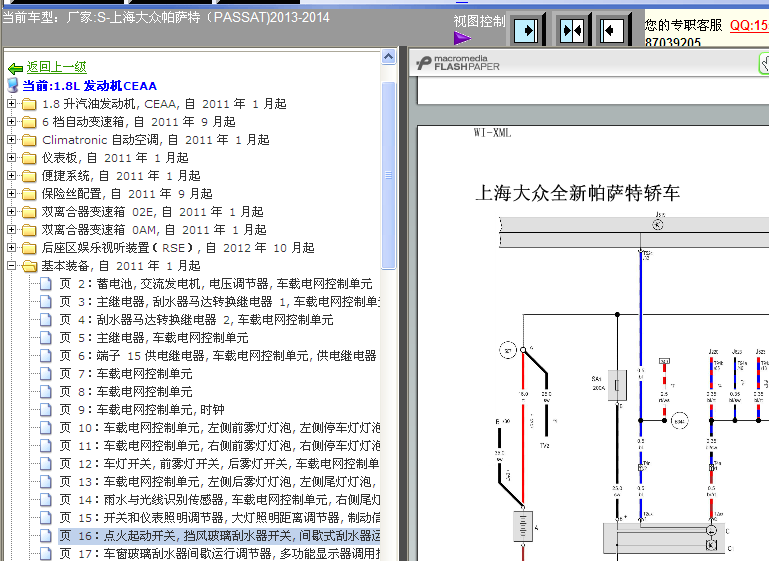Expand 仪表板 folder node
The height and width of the screenshot is (561, 769).
(x=11, y=157)
